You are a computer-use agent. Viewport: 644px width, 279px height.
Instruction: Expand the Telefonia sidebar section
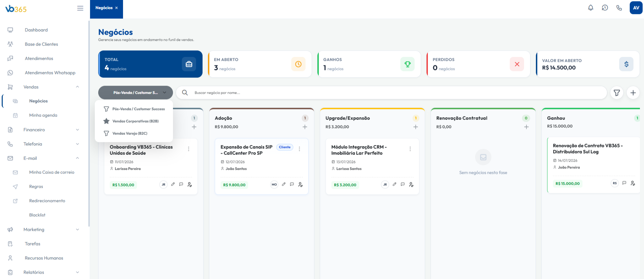77,144
